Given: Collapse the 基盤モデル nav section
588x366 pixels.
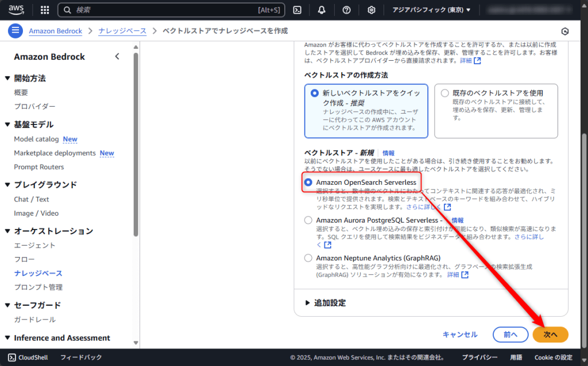Looking at the screenshot, I should pyautogui.click(x=7, y=124).
